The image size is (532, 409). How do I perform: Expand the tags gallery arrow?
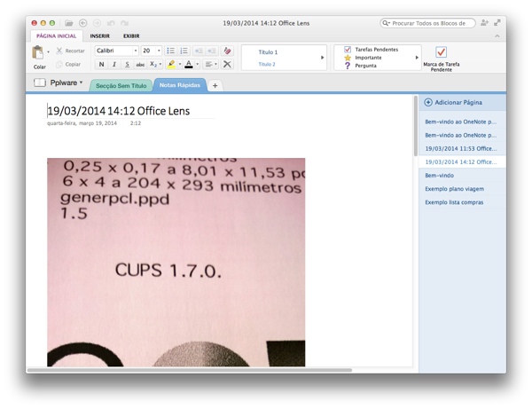coord(417,58)
